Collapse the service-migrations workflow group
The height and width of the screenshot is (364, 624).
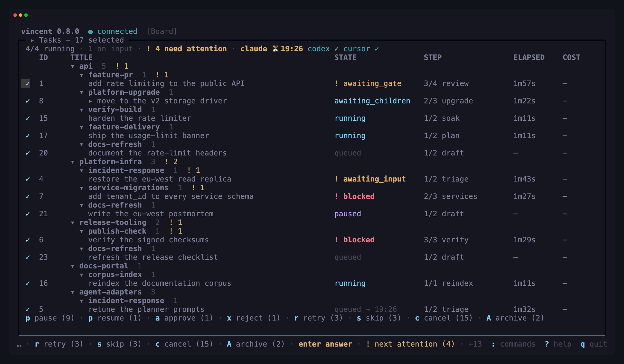[x=82, y=188]
